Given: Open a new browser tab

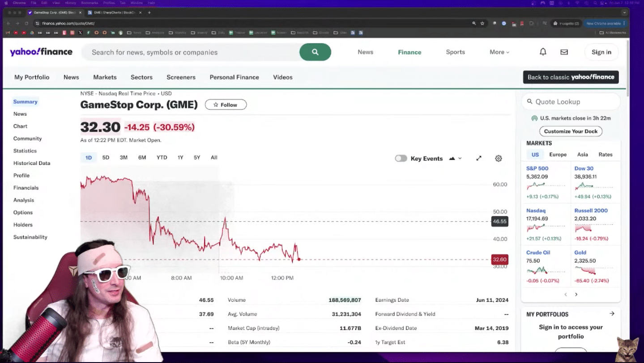Looking at the screenshot, I should (x=149, y=13).
